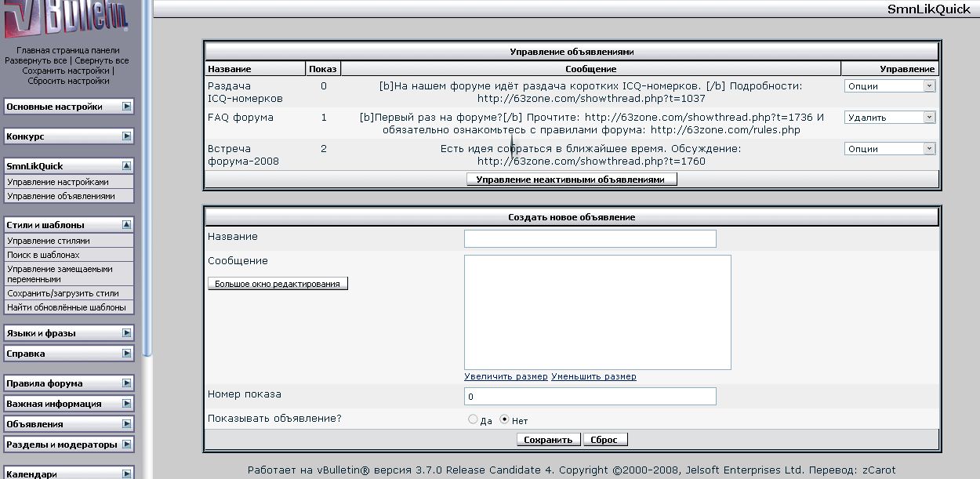Click the Встреча форума-2008 announcement name
Screen dimensions: 980x479
coord(243,154)
